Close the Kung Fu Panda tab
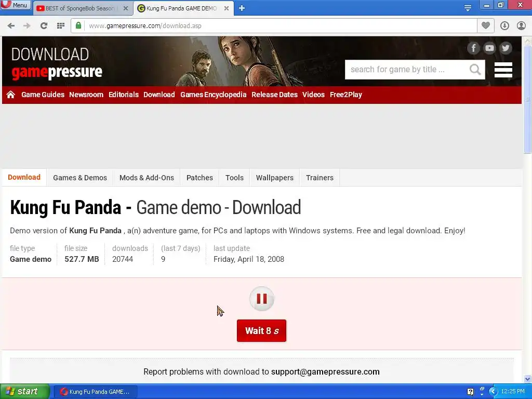532x399 pixels. tap(227, 8)
